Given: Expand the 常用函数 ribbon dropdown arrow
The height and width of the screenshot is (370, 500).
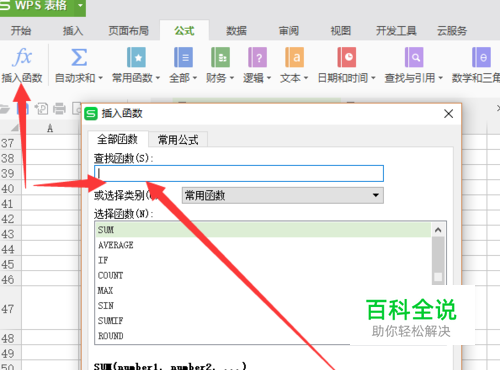Looking at the screenshot, I should (158, 78).
